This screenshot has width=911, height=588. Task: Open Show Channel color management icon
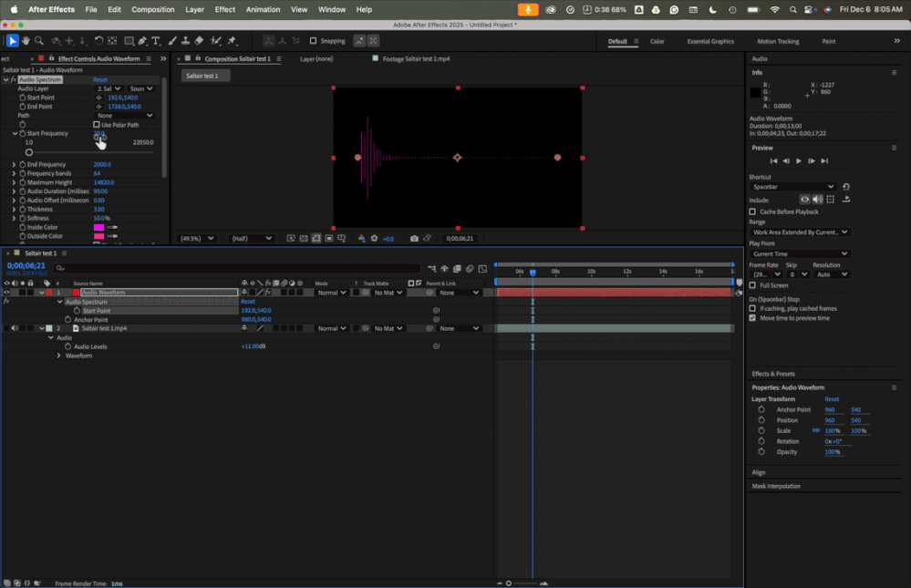pyautogui.click(x=361, y=238)
